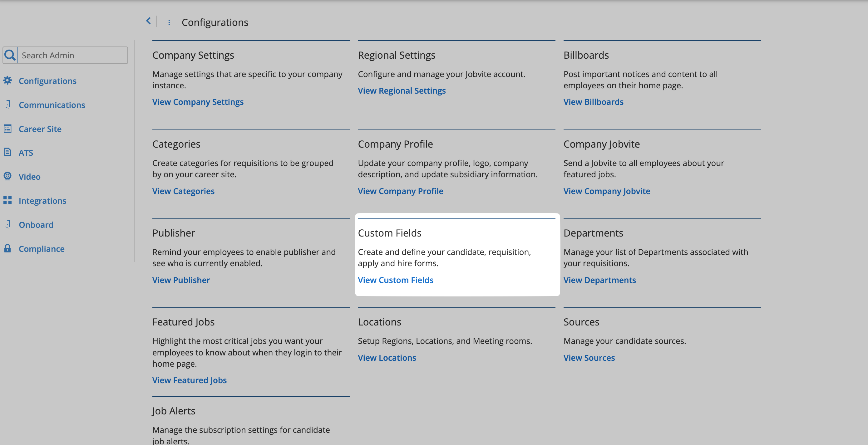This screenshot has height=445, width=868.
Task: Open View Departments link
Action: coord(599,280)
